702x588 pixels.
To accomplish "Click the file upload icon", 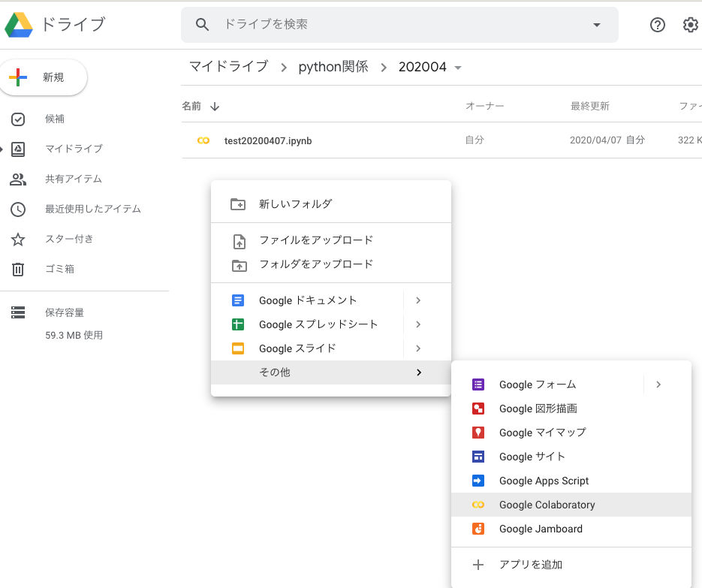I will tap(240, 241).
